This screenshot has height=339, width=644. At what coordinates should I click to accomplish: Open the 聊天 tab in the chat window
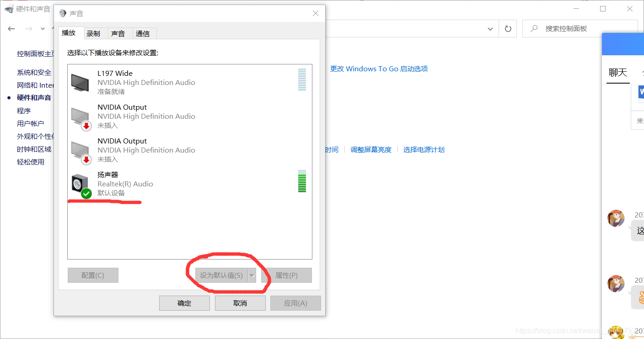tap(618, 72)
